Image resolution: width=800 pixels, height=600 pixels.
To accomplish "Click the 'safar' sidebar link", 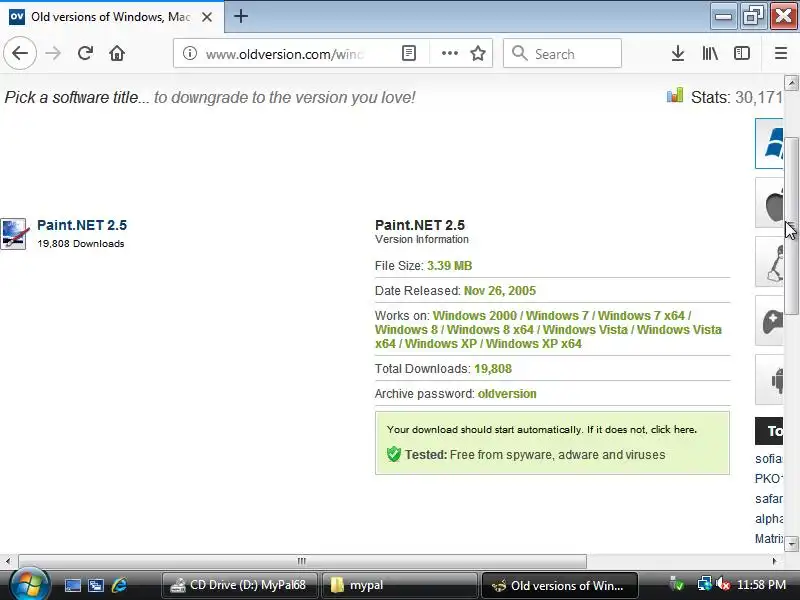I will [768, 498].
